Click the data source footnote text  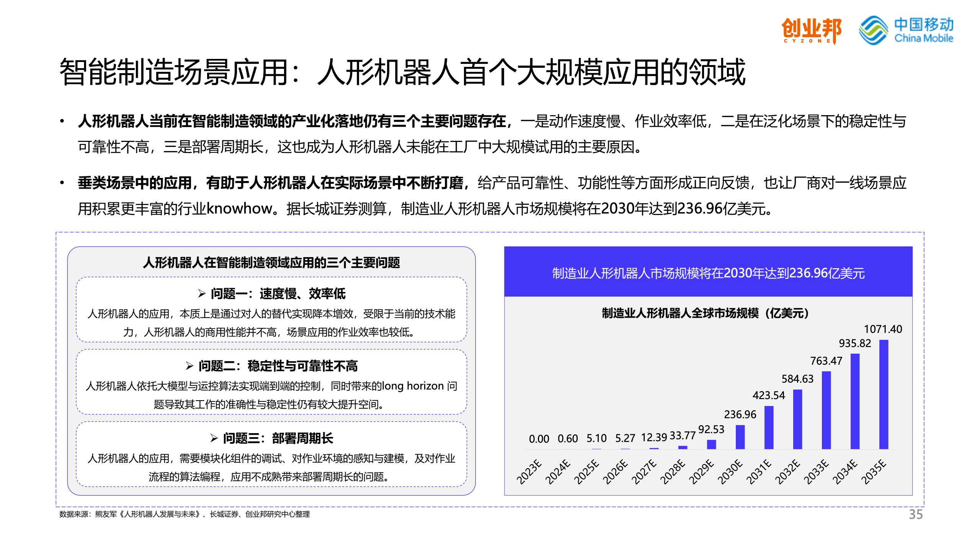(185, 515)
